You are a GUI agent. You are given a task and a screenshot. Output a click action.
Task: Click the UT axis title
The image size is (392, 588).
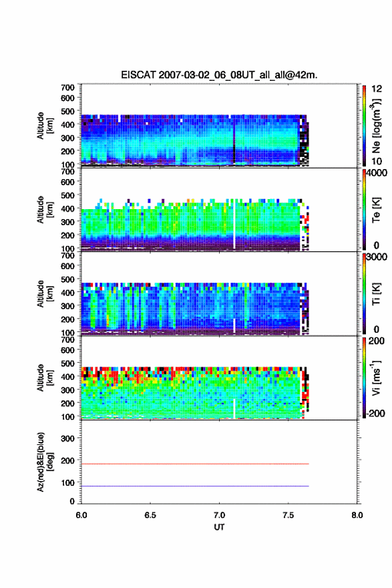(219, 527)
